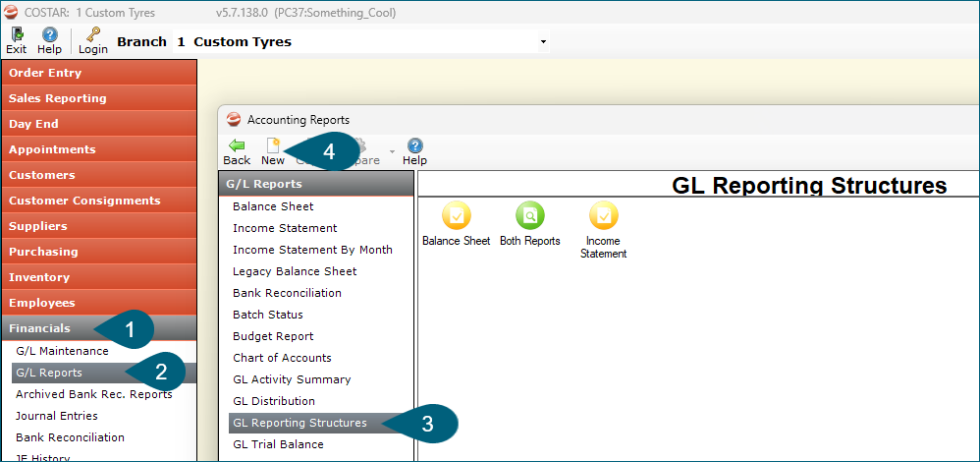This screenshot has width=980, height=462.
Task: Open Journal Entries under Financials
Action: [57, 416]
